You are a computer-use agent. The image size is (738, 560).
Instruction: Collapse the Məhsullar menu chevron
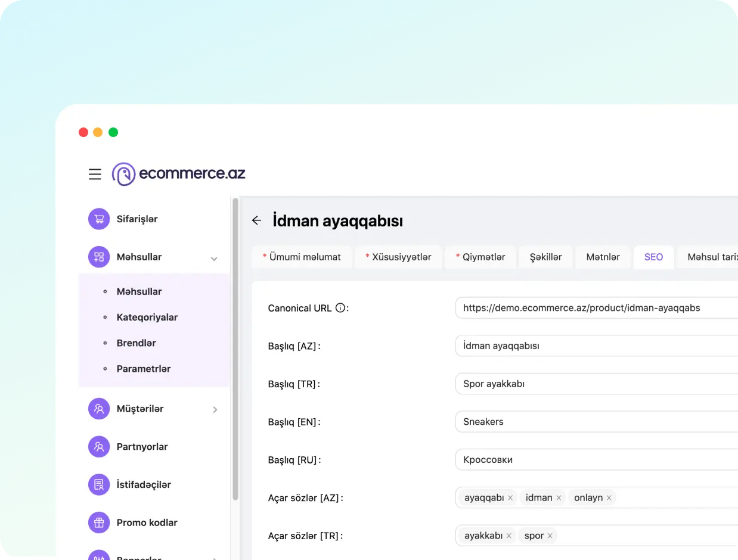point(214,259)
